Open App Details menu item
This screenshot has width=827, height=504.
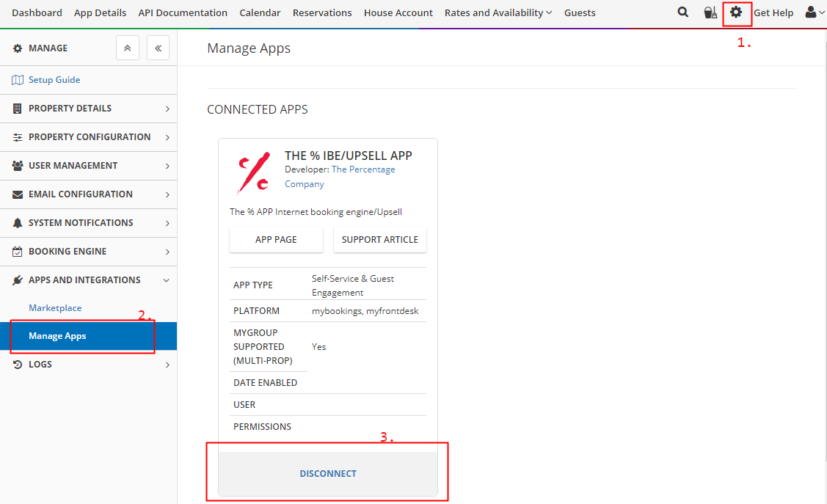tap(101, 12)
